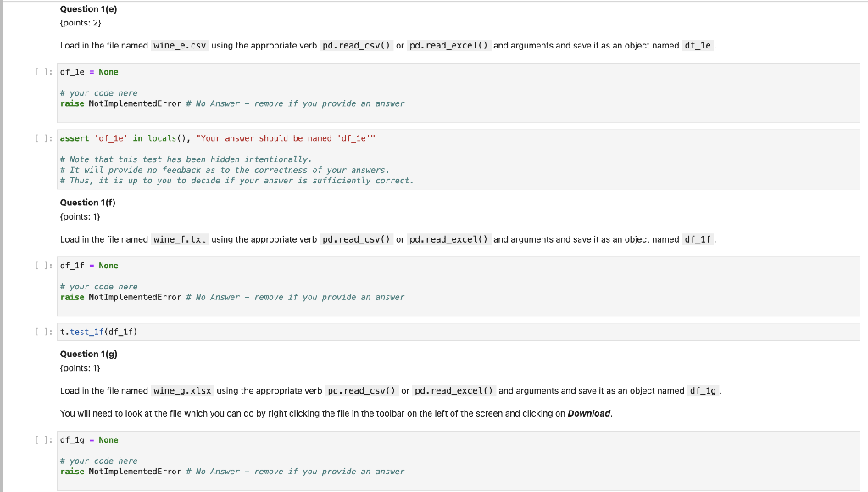Click the Question 1(g) heading
This screenshot has width=868, height=492.
[x=88, y=354]
